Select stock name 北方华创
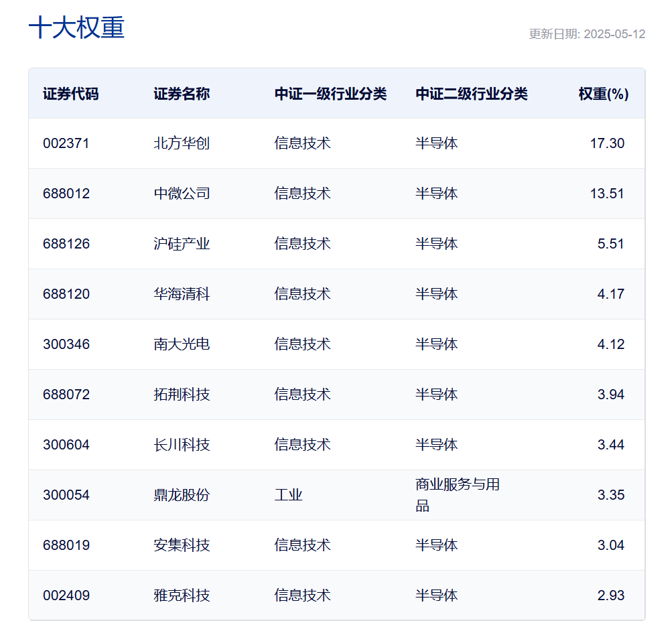Screen dimensions: 672x631 (x=182, y=143)
